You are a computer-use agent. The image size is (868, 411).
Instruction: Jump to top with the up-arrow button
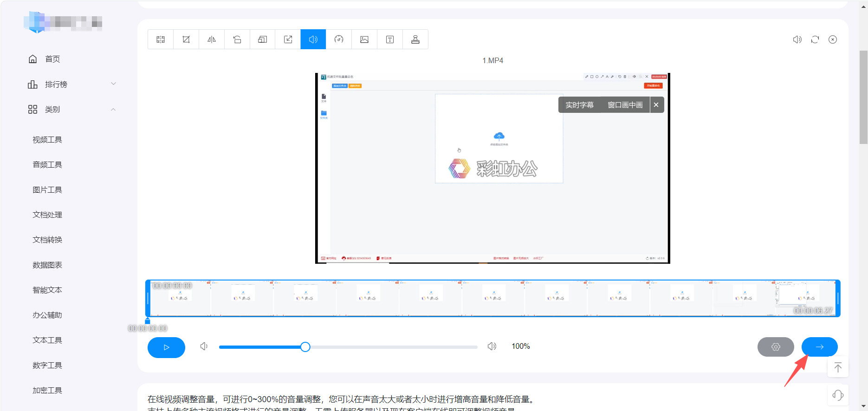838,367
